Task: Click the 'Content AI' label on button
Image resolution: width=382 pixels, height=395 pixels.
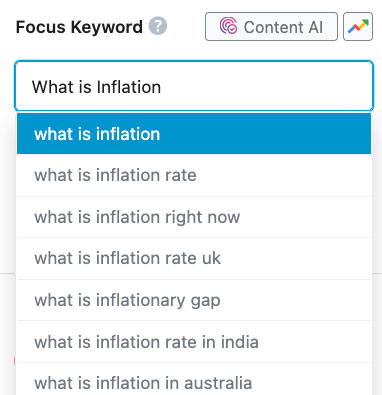Action: [283, 27]
